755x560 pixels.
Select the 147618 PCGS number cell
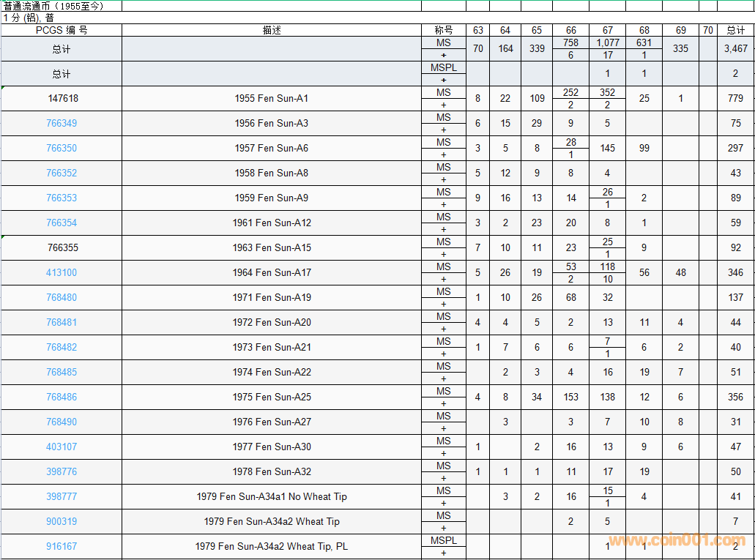(62, 98)
